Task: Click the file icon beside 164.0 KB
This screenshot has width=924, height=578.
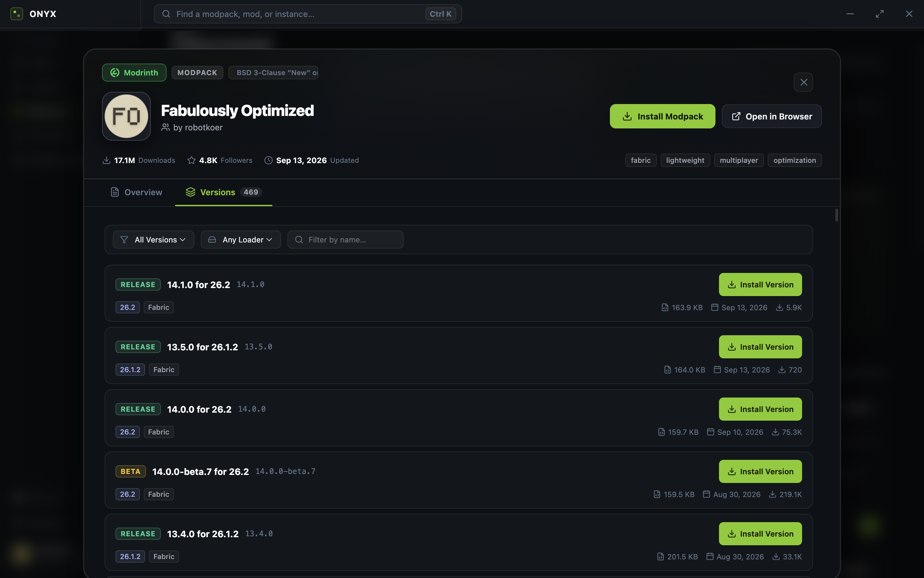Action: [x=667, y=370]
